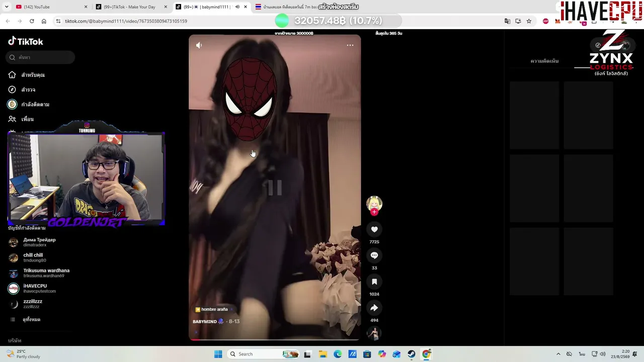This screenshot has width=644, height=362.
Task: Open the Windows Start menu
Action: pos(218,354)
